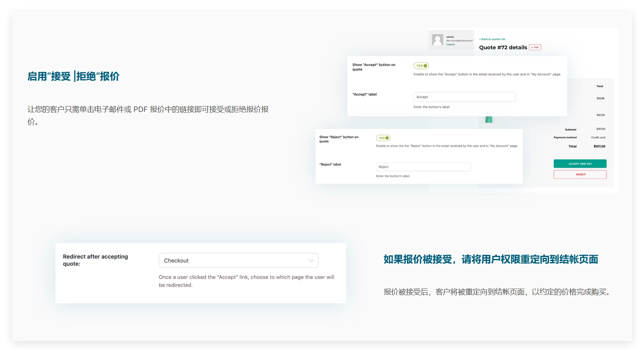Click the red Reject button
644x353 pixels.
point(580,174)
